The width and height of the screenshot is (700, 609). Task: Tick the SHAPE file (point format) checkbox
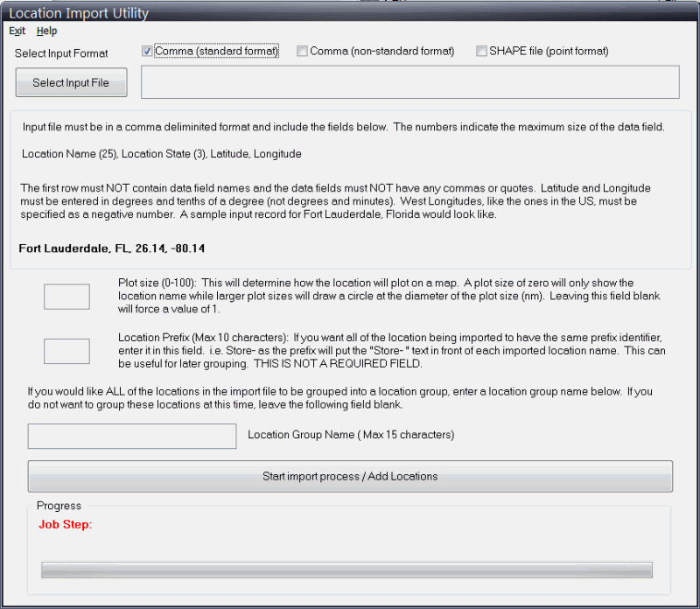coord(481,52)
